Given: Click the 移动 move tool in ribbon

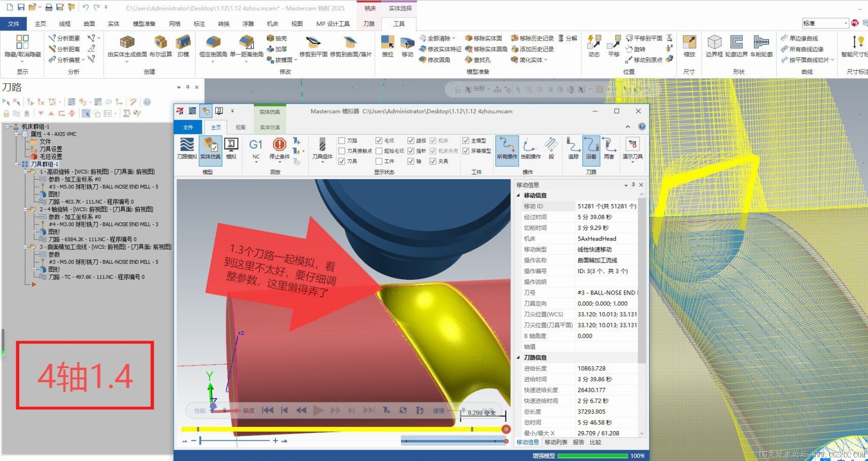Looking at the screenshot, I should pyautogui.click(x=407, y=47).
